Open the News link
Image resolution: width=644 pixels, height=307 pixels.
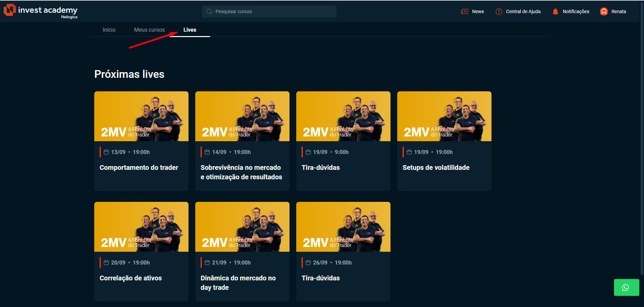pyautogui.click(x=478, y=11)
